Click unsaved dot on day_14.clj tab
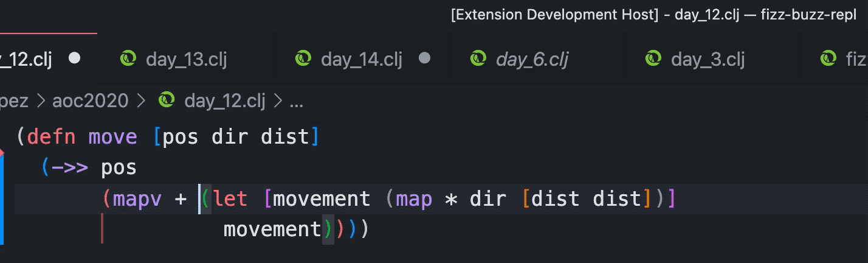This screenshot has width=868, height=263. click(x=425, y=58)
